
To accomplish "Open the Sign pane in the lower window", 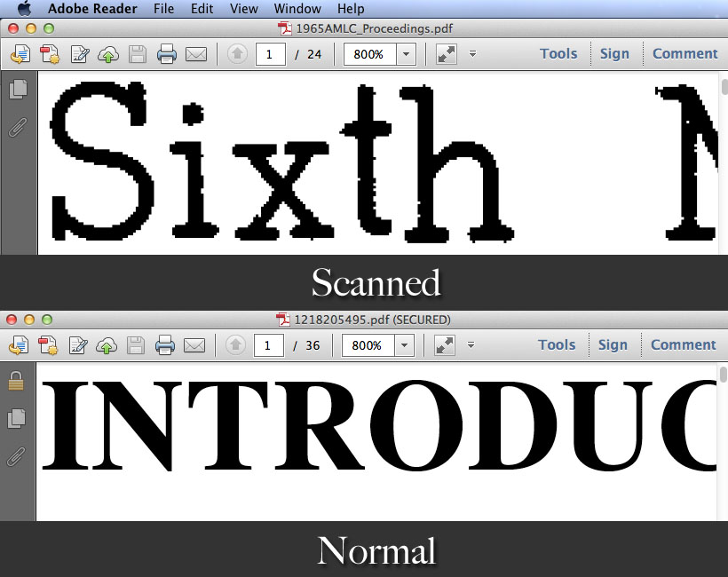I will point(613,345).
